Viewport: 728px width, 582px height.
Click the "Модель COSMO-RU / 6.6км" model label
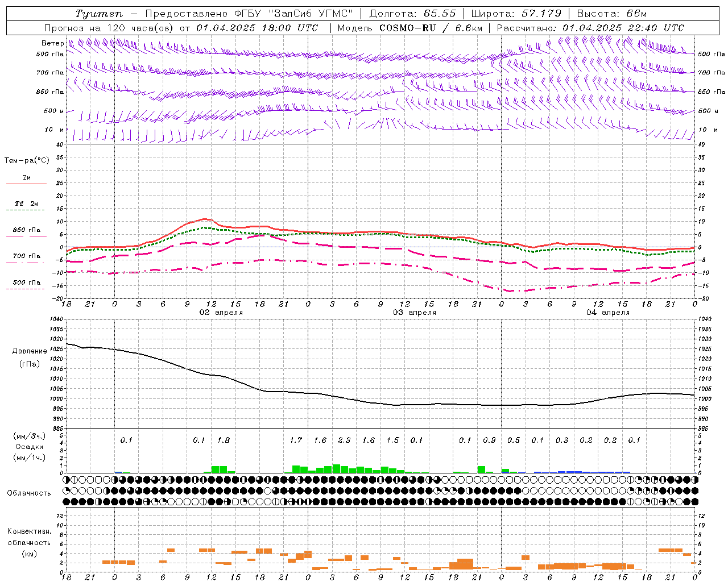pyautogui.click(x=410, y=28)
